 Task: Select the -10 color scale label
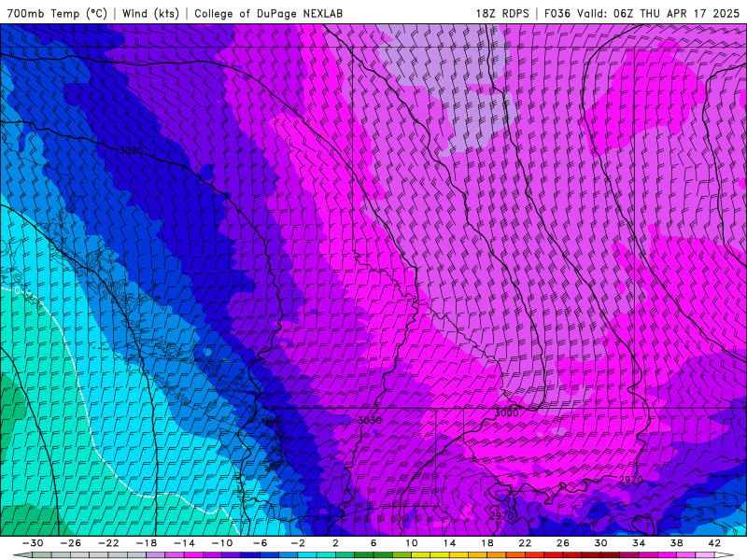(222, 543)
